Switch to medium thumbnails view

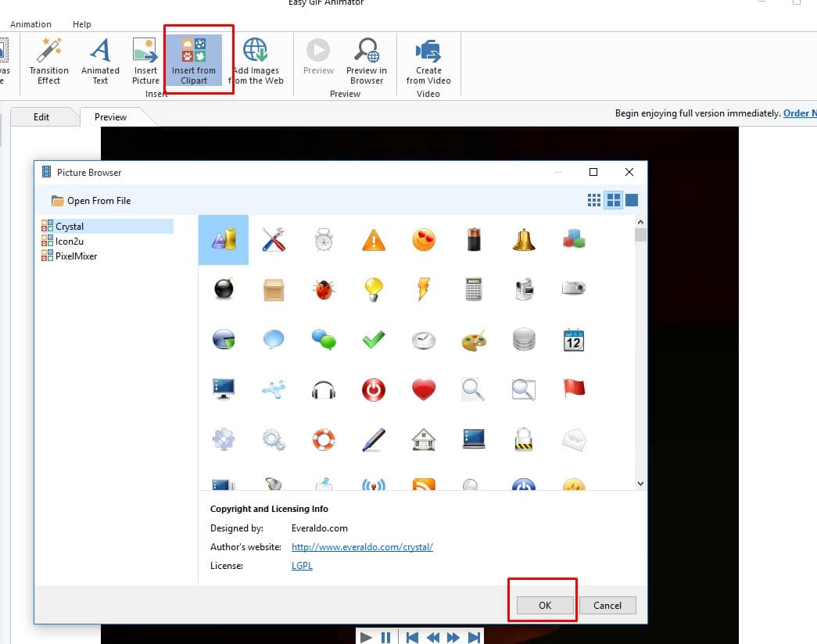pos(614,200)
